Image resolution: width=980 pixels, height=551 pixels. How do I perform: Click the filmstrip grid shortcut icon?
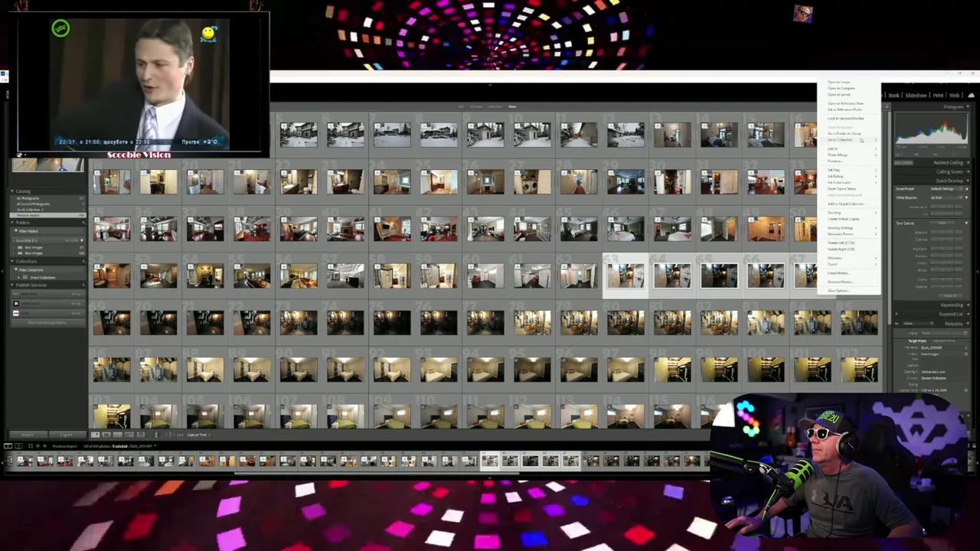[x=31, y=446]
